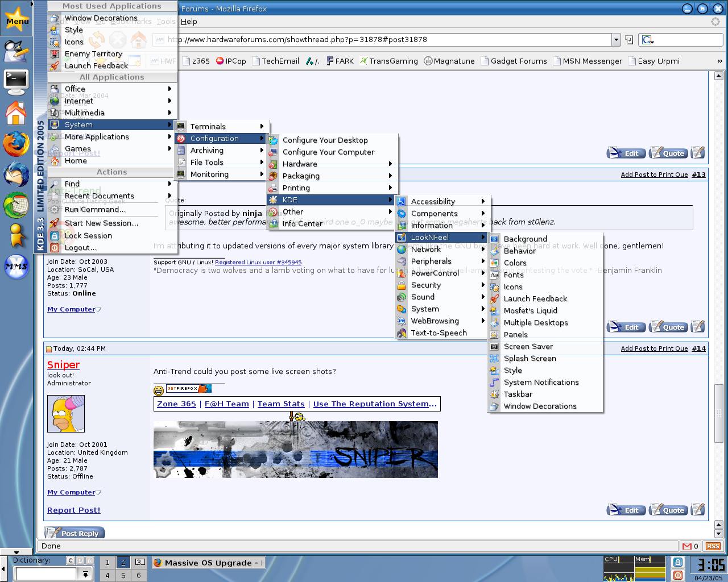Click the Post Reply button
The width and height of the screenshot is (728, 582).
(75, 533)
